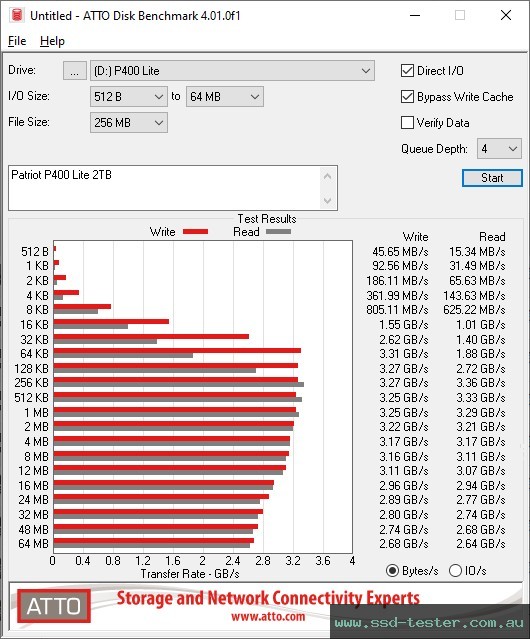Screen dimensions: 530x639
Task: Click the 512 B read value 15.34 MB/s
Action: click(477, 252)
